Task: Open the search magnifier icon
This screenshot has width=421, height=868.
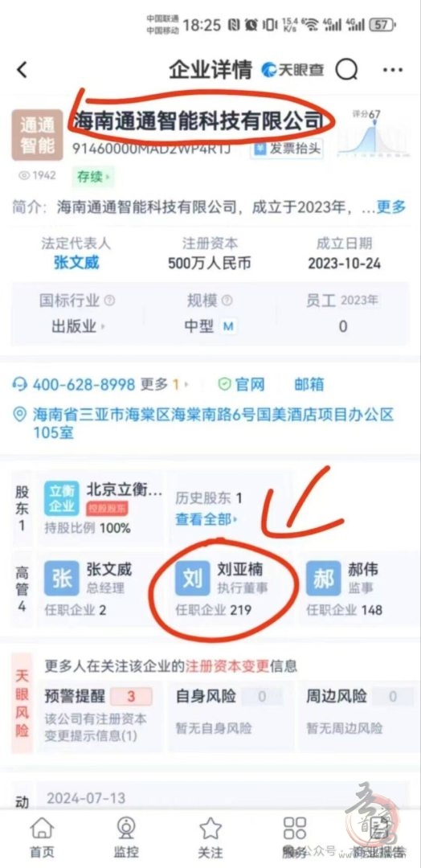Action: [x=347, y=70]
